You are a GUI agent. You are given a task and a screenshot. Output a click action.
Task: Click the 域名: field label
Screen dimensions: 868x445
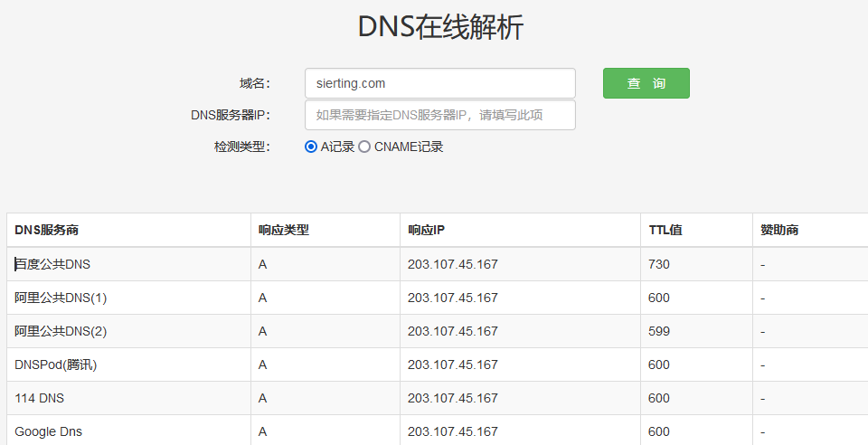click(x=255, y=83)
